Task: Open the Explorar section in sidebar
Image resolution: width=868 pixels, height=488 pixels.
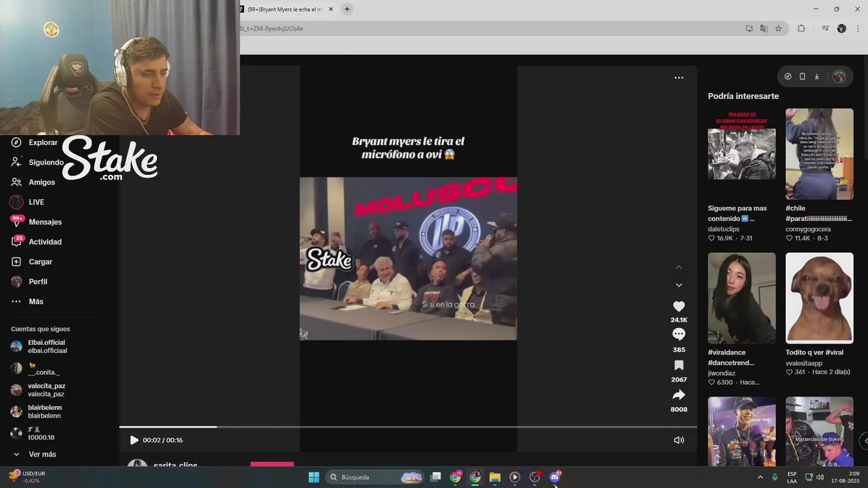Action: (x=43, y=142)
